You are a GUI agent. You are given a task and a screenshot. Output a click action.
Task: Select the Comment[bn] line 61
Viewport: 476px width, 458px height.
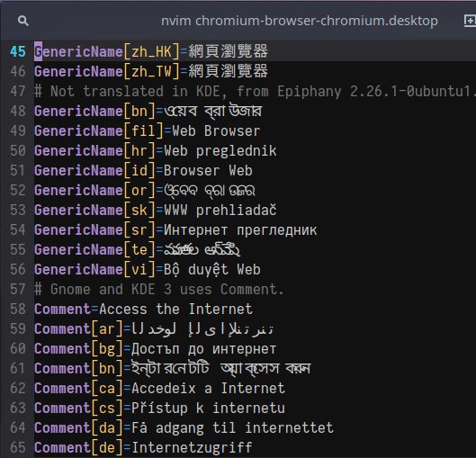point(173,368)
